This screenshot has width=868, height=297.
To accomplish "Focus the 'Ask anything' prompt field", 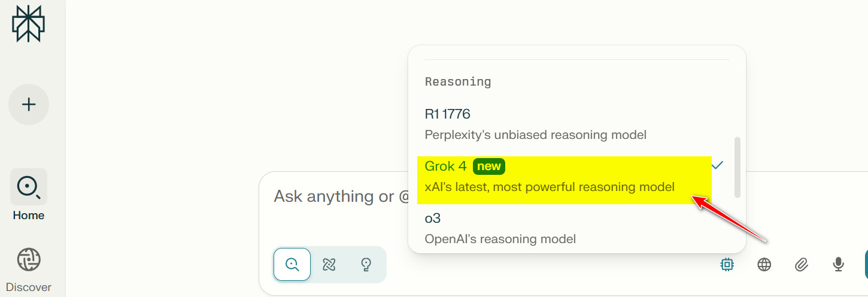I will click(x=335, y=196).
